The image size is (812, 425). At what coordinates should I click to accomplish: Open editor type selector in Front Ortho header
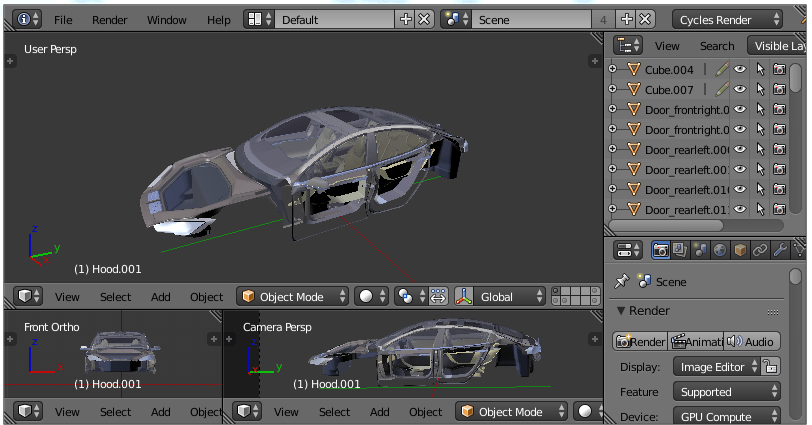(x=28, y=412)
